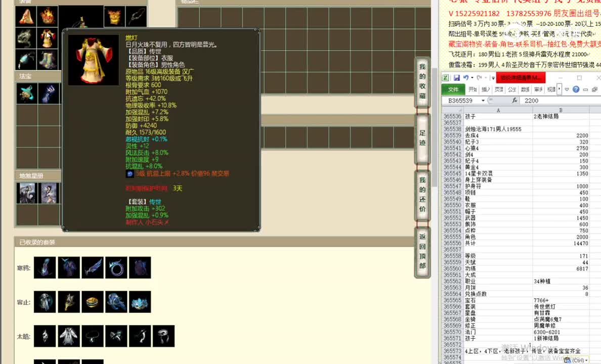Image resolution: width=601 pixels, height=364 pixels.
Task: Open 足迹 side tab
Action: [x=422, y=139]
